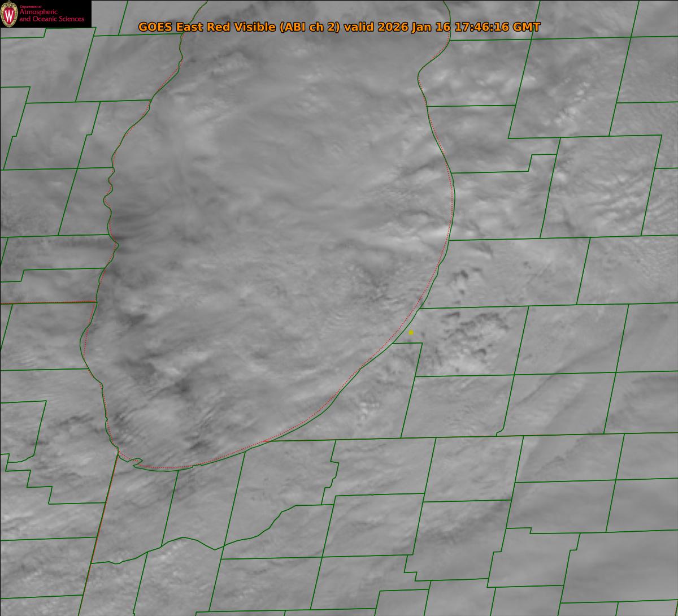
Task: Click the yellow dot location marker
Action: [x=411, y=333]
